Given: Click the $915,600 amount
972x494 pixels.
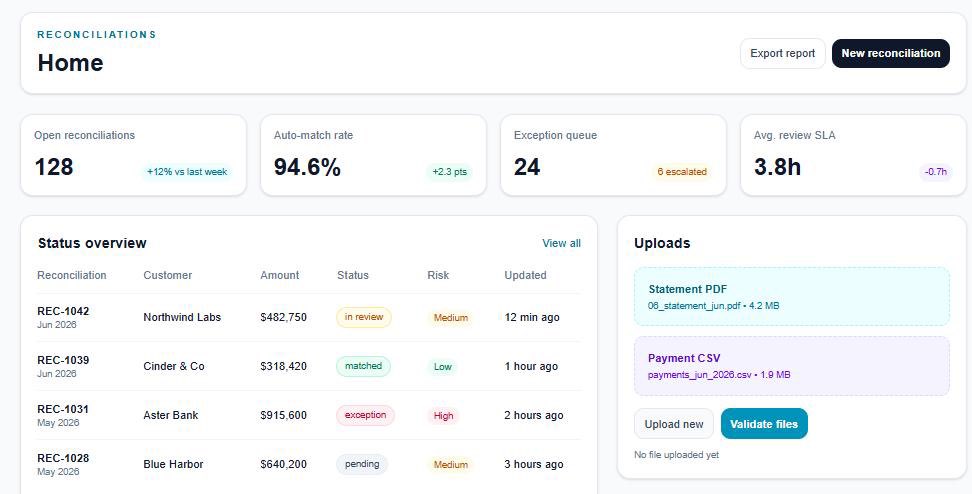Looking at the screenshot, I should coord(283,415).
